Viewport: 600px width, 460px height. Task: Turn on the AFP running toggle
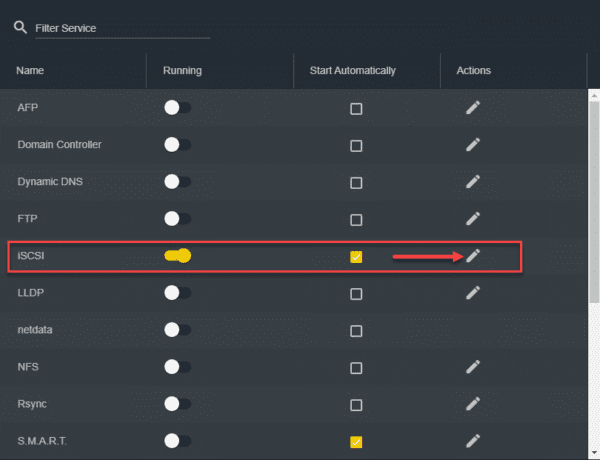pos(177,108)
